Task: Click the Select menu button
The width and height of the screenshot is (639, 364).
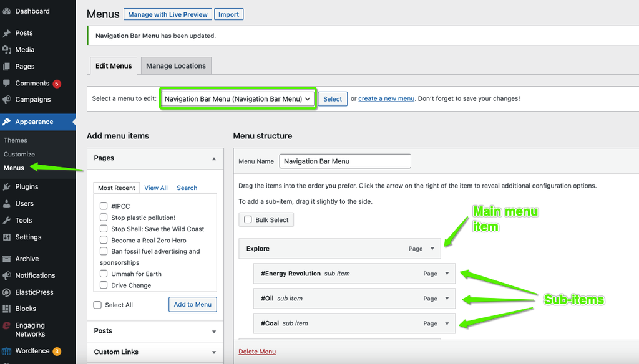Action: click(333, 99)
